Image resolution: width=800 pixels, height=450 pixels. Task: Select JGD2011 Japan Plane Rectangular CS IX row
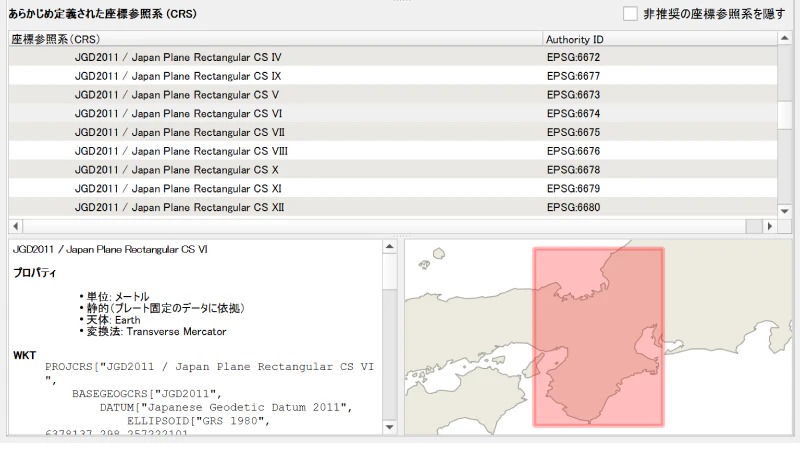point(177,76)
